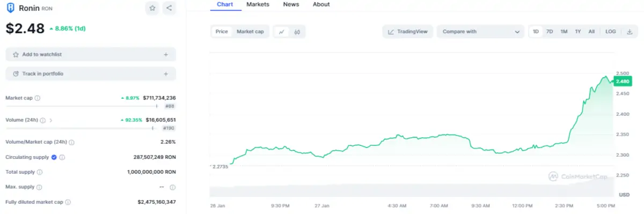Click info icon beside Max. supply value
This screenshot has height=214, width=644.
pyautogui.click(x=172, y=187)
